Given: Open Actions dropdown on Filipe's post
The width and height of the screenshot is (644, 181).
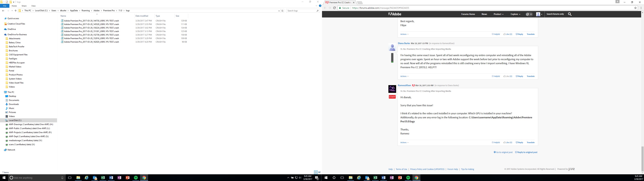Looking at the screenshot, I should [x=404, y=34].
